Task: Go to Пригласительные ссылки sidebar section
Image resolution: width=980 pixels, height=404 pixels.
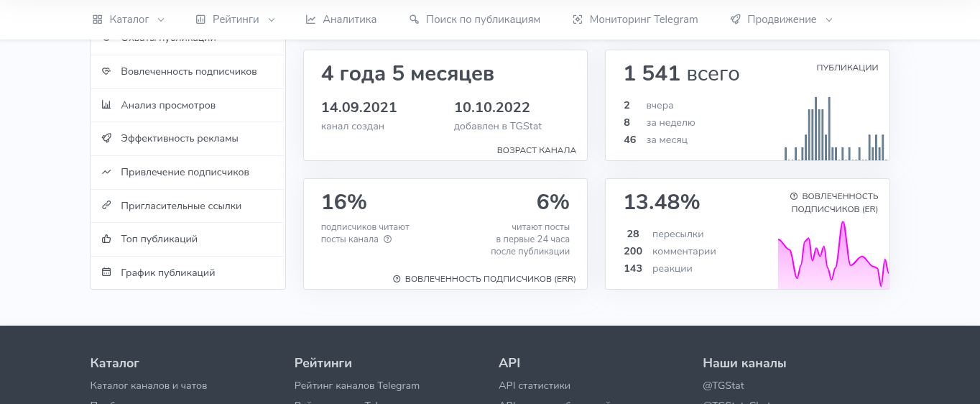Action: (181, 206)
